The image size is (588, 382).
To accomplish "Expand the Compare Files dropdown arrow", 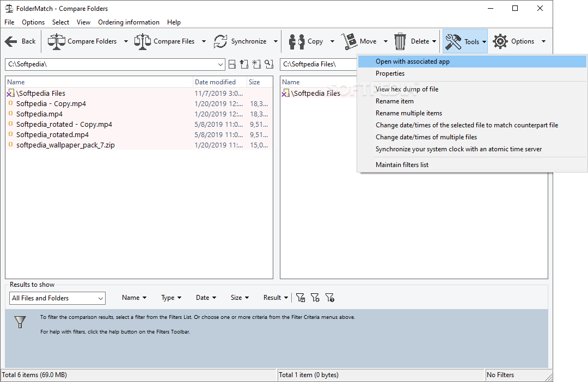I will click(204, 41).
